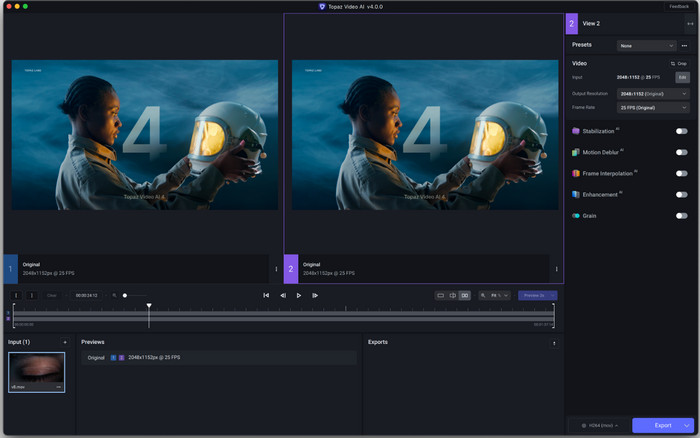Expand the Output Resolution dropdown
Screen dimensions: 700x438
[x=654, y=93]
